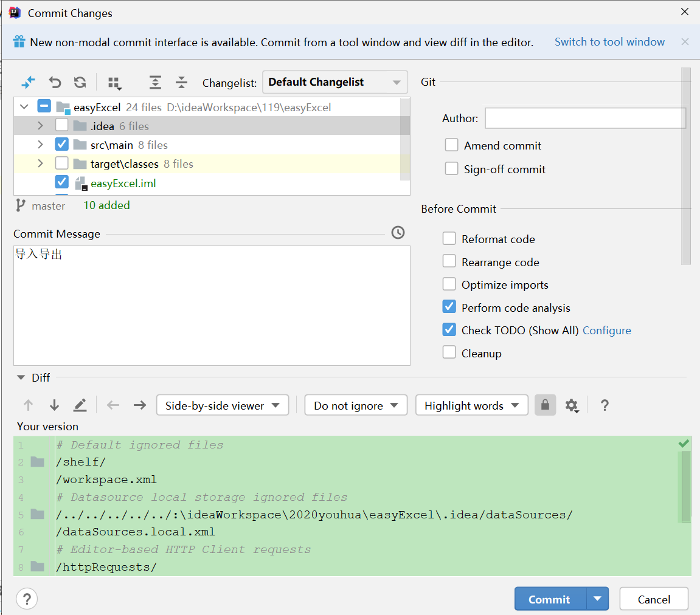Click the Cancel button
Screen dimensions: 700x615
point(654,599)
